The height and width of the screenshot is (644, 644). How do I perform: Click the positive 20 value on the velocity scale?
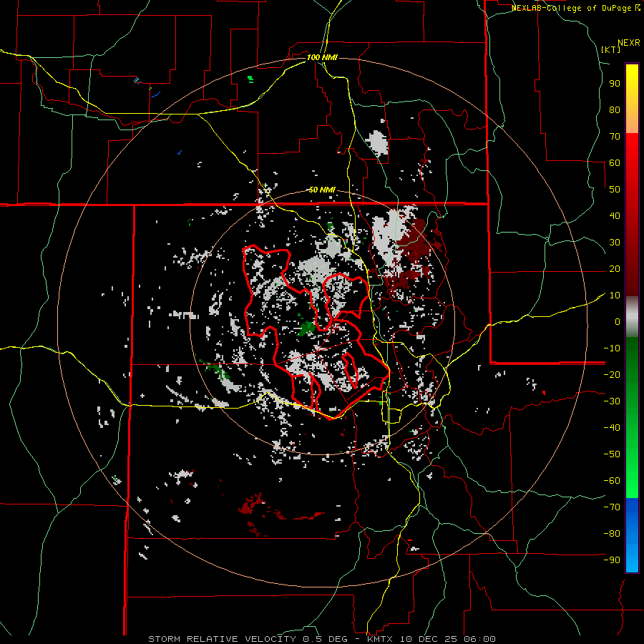point(615,268)
